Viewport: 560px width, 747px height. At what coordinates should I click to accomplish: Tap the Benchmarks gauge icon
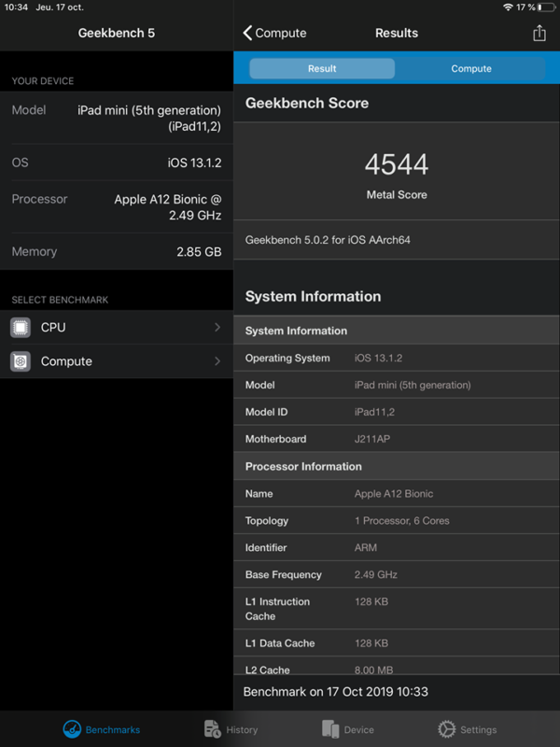[x=72, y=729]
